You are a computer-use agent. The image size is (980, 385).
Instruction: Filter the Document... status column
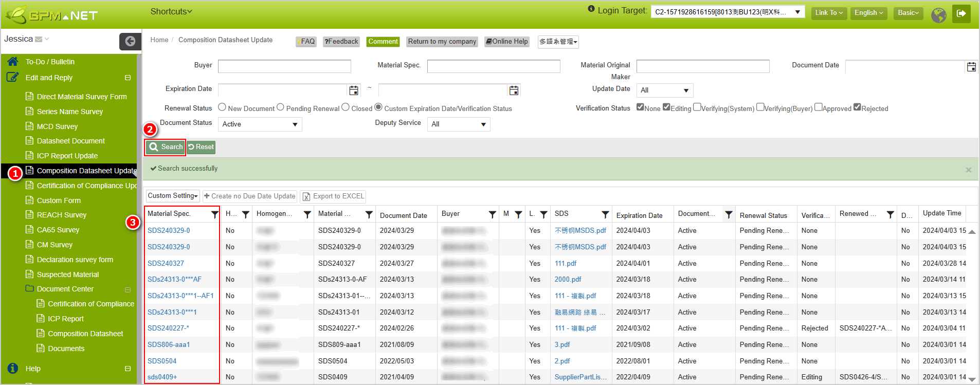point(729,215)
